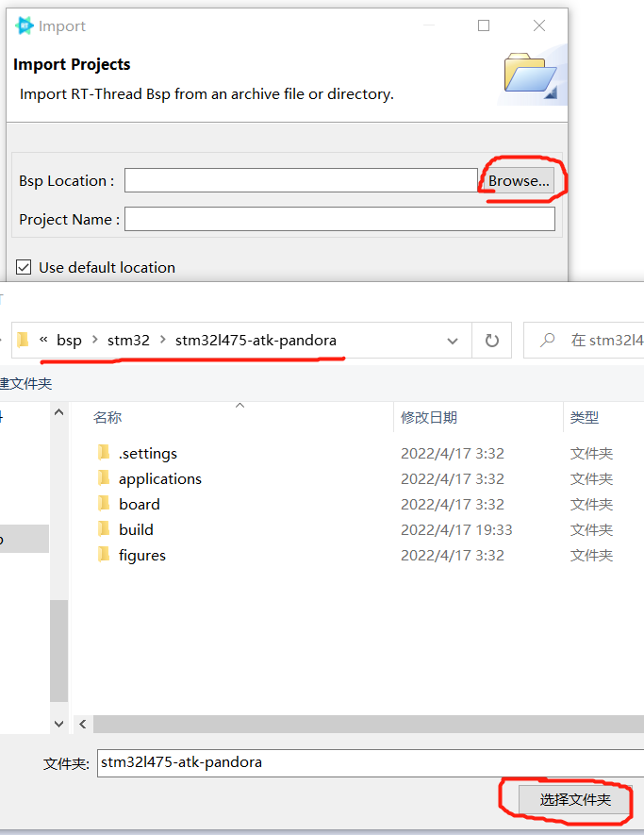644x835 pixels.
Task: Click the bsp breadcrumb segment
Action: coord(69,340)
